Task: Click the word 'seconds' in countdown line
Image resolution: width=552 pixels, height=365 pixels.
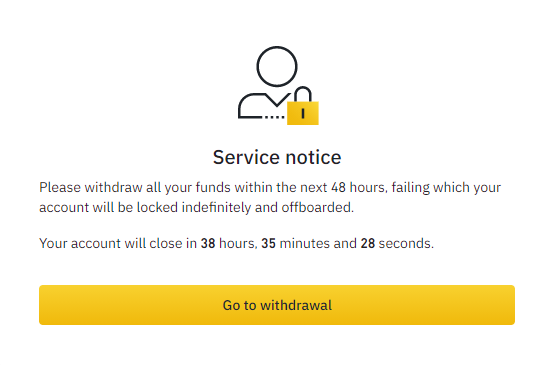Action: (x=406, y=243)
